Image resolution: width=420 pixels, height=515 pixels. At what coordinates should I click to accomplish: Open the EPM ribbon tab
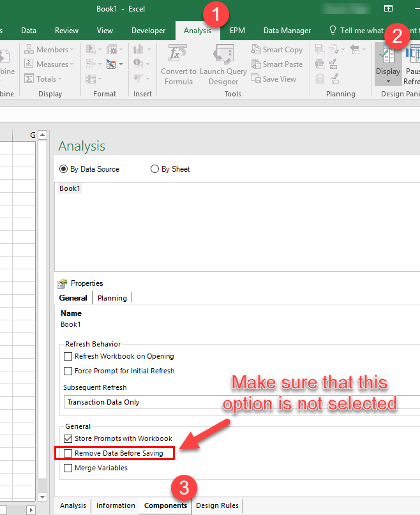click(237, 31)
